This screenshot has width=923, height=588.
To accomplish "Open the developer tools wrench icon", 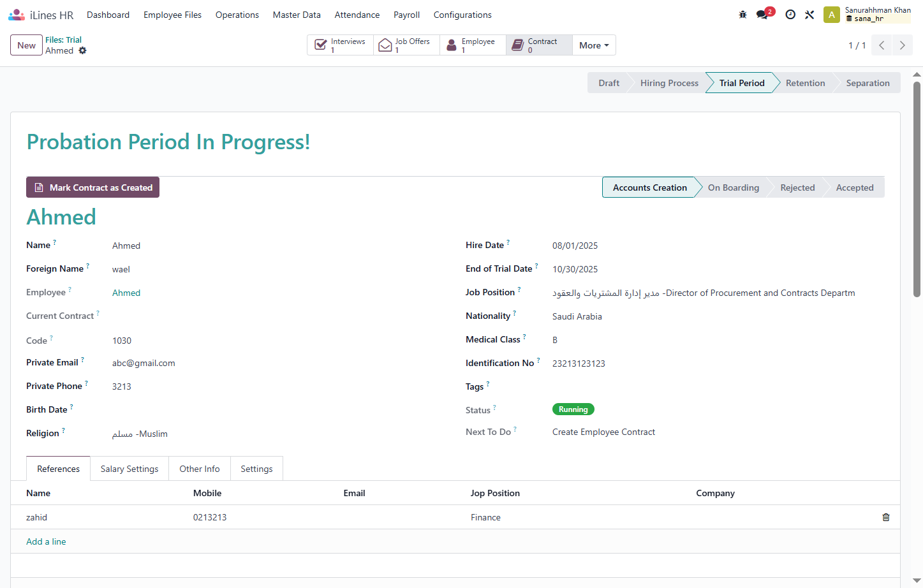I will coord(809,15).
